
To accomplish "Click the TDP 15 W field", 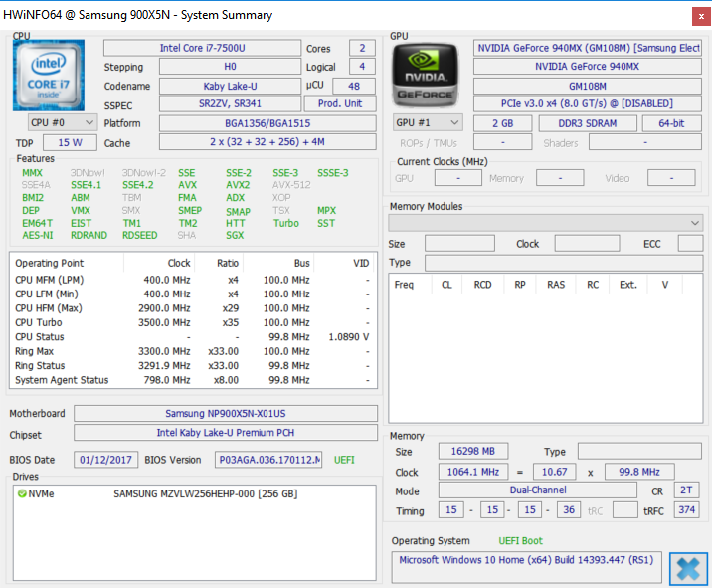I will coord(70,142).
